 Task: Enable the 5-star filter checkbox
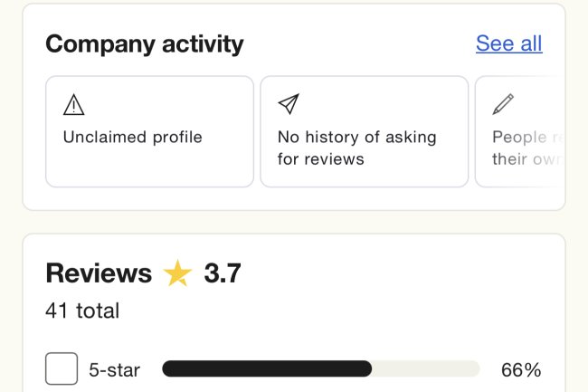(62, 369)
